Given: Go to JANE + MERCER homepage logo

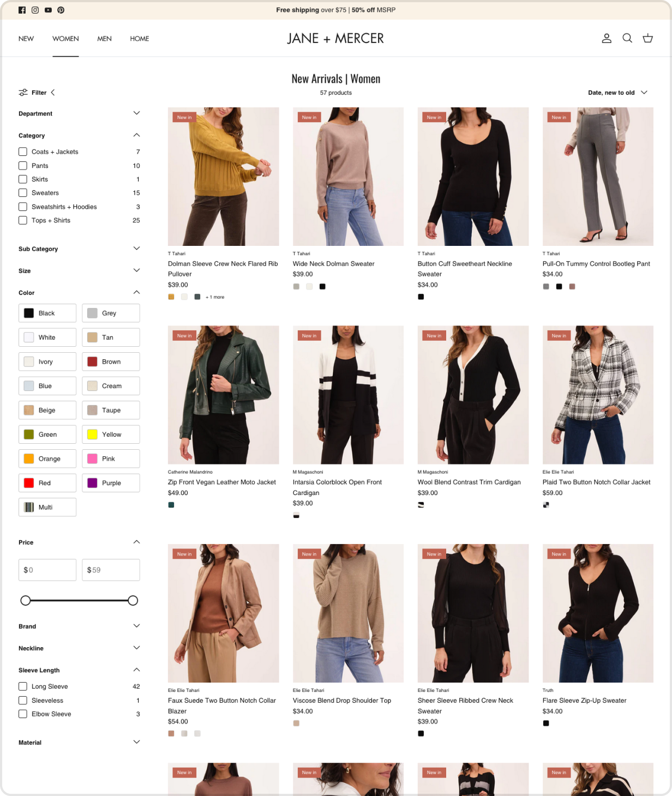Looking at the screenshot, I should tap(335, 38).
